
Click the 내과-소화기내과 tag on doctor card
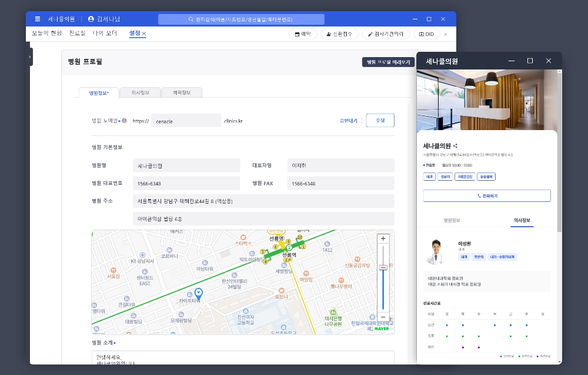(x=502, y=257)
